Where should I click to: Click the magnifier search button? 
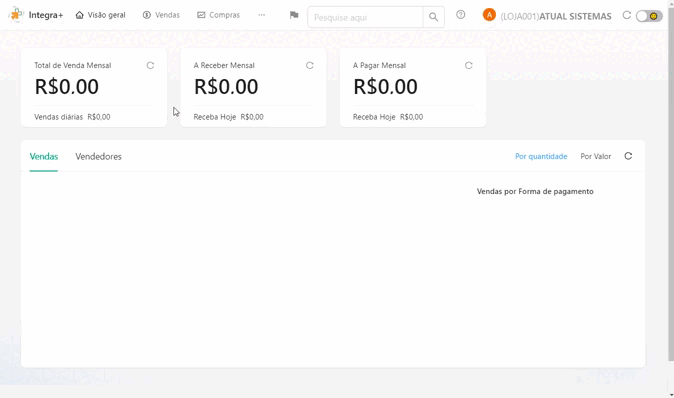pyautogui.click(x=433, y=17)
